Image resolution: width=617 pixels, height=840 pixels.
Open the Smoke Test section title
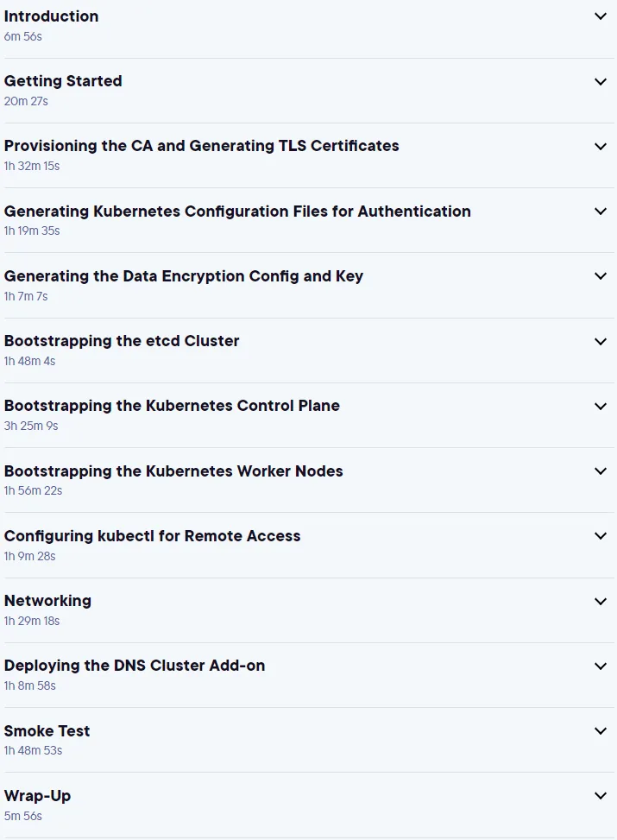click(47, 730)
